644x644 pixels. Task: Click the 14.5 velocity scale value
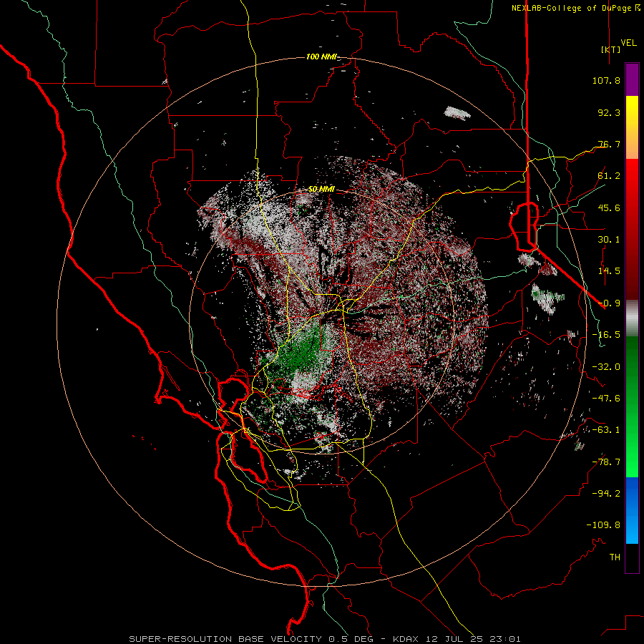[609, 271]
